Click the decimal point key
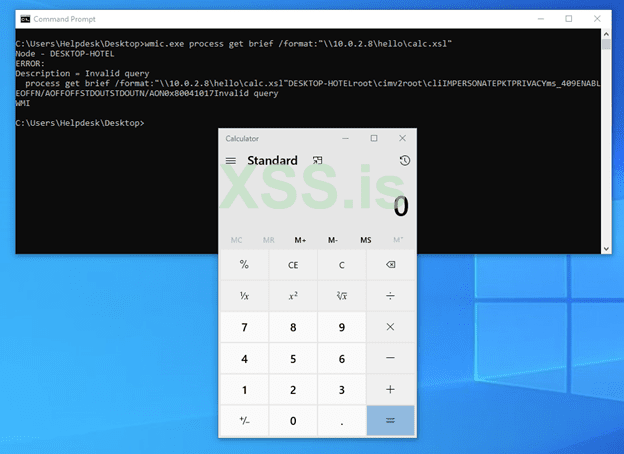Screen dimensions: 624x454 point(341,421)
